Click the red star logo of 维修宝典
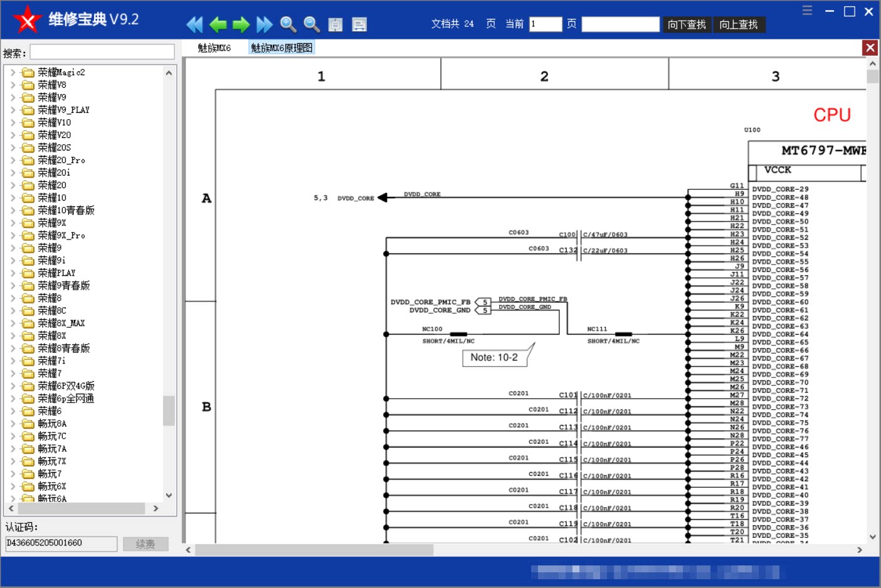This screenshot has height=588, width=881. pos(27,19)
